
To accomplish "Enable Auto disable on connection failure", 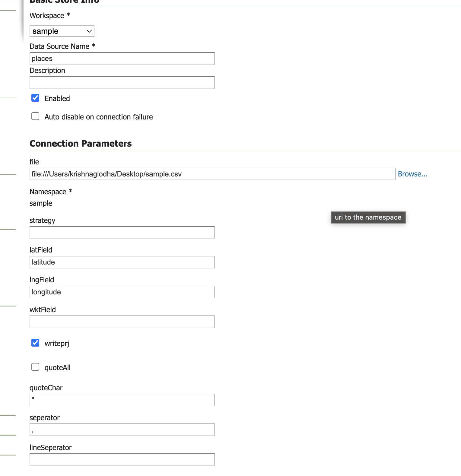I will pyautogui.click(x=35, y=116).
